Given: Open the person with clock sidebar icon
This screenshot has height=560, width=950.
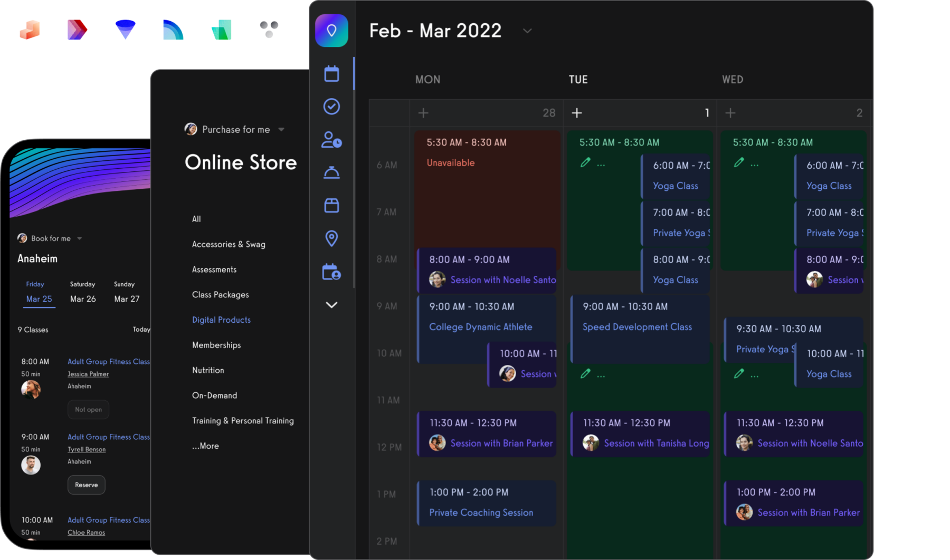Looking at the screenshot, I should pos(331,140).
